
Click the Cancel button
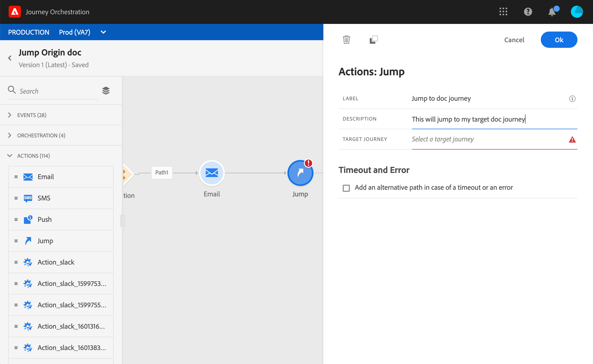pyautogui.click(x=514, y=40)
